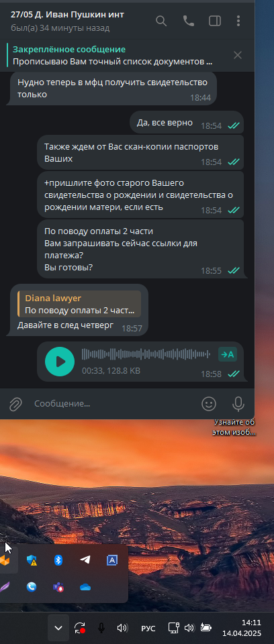The image size is (274, 644).
Task: Toggle the right side info panel
Action: click(215, 21)
